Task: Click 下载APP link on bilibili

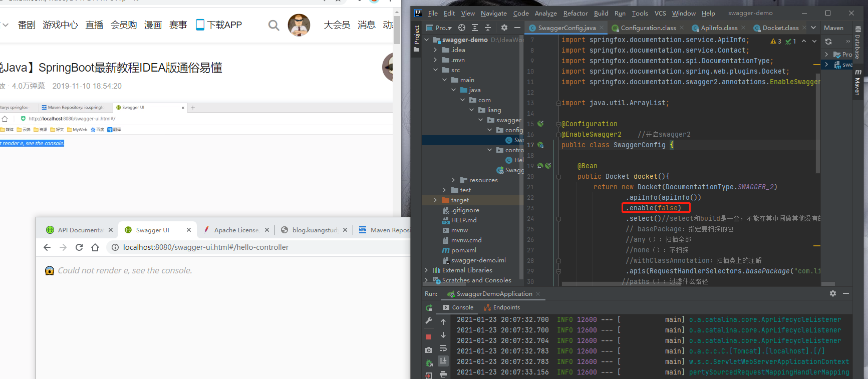Action: pyautogui.click(x=219, y=25)
